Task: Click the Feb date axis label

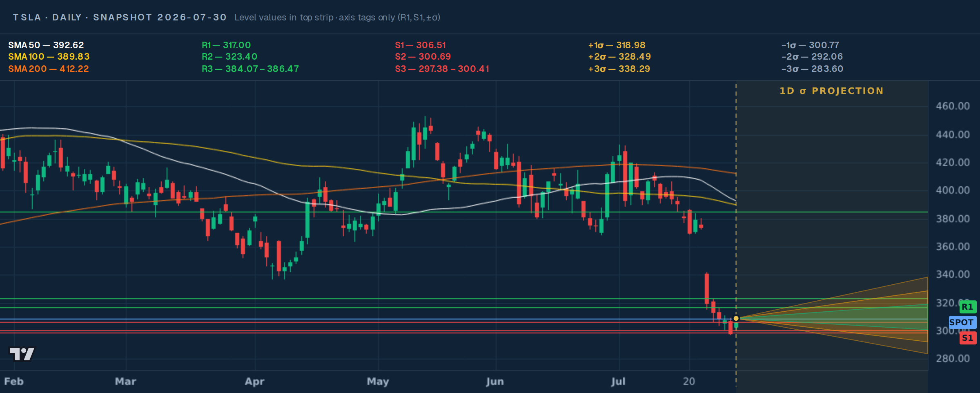Action: 14,382
